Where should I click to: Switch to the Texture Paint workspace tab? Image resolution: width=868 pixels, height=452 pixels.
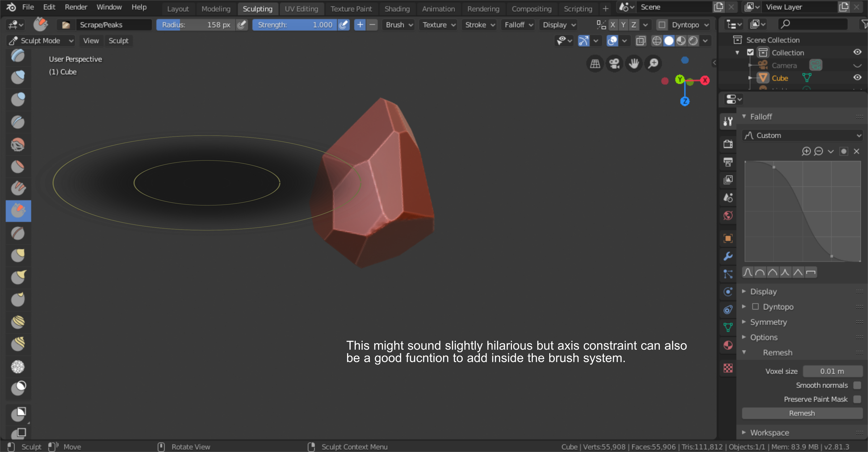pyautogui.click(x=351, y=9)
